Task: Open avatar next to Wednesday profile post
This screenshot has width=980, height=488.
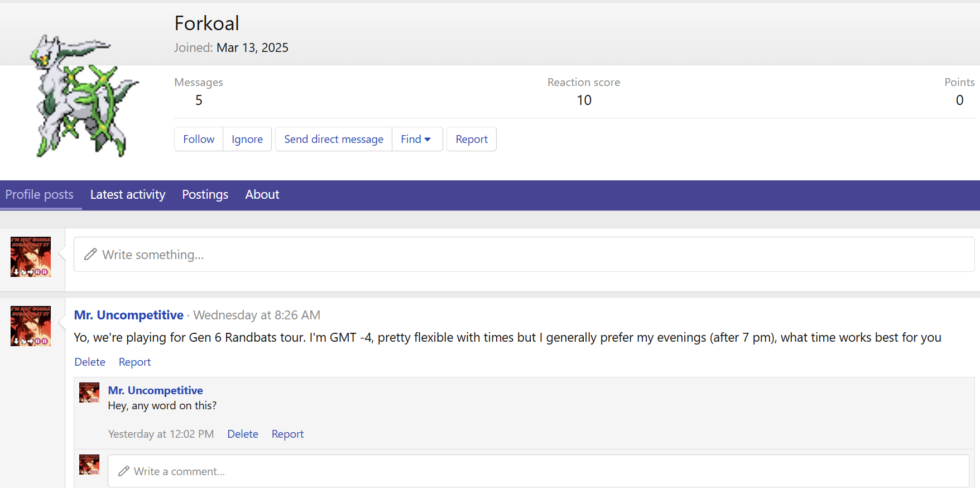Action: (x=31, y=326)
